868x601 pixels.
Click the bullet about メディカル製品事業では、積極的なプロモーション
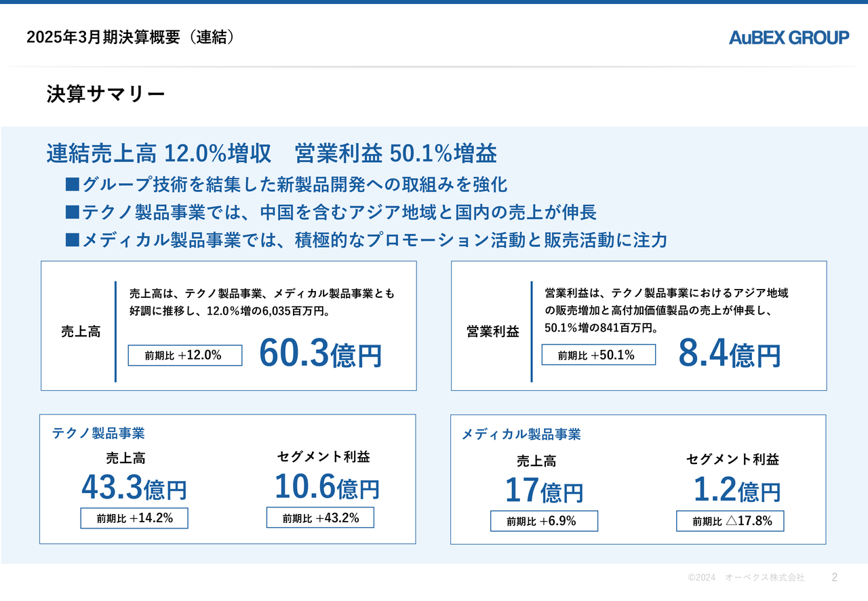pyautogui.click(x=366, y=240)
